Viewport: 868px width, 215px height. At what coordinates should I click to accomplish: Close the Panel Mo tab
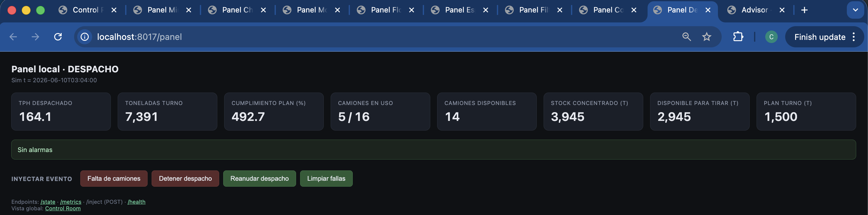[x=337, y=10]
